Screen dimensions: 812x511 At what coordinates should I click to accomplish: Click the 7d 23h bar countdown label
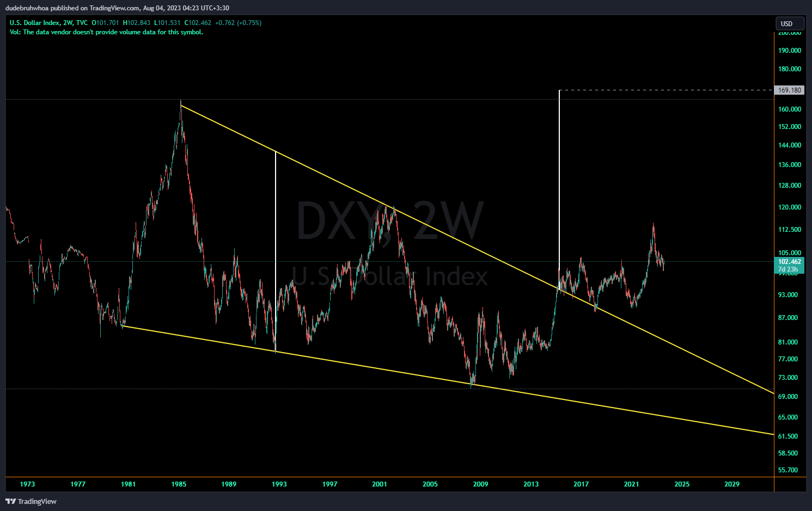pos(788,269)
